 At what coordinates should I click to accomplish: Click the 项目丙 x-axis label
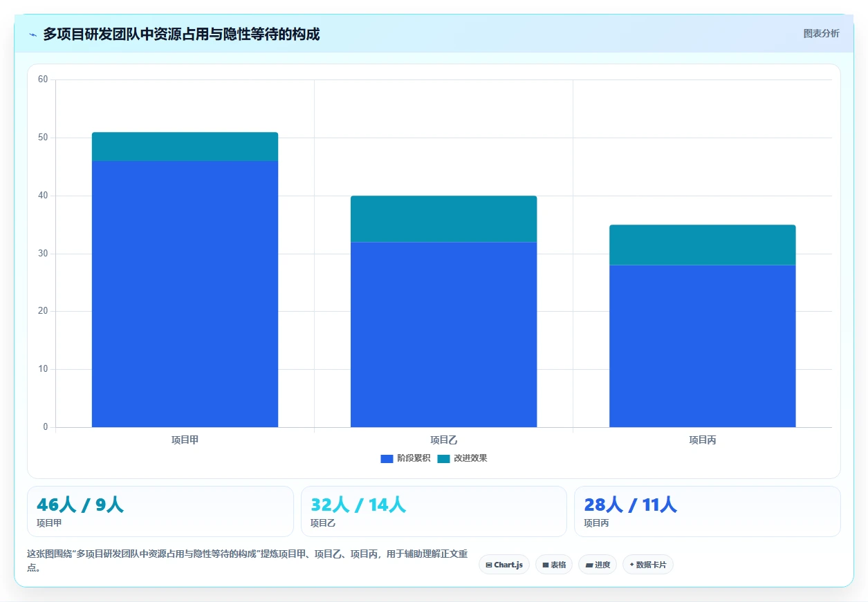pos(702,440)
